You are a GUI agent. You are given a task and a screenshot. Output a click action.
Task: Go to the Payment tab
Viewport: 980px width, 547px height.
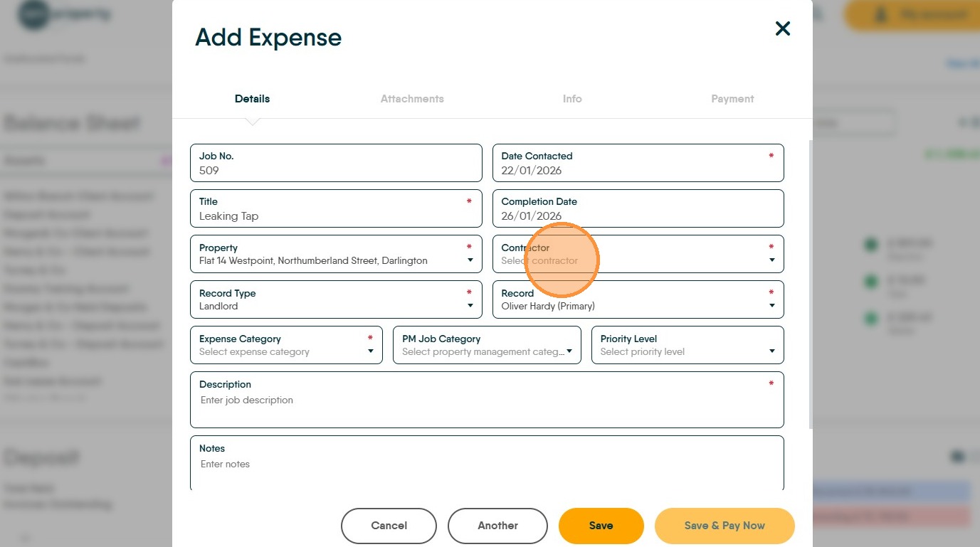[x=732, y=99]
